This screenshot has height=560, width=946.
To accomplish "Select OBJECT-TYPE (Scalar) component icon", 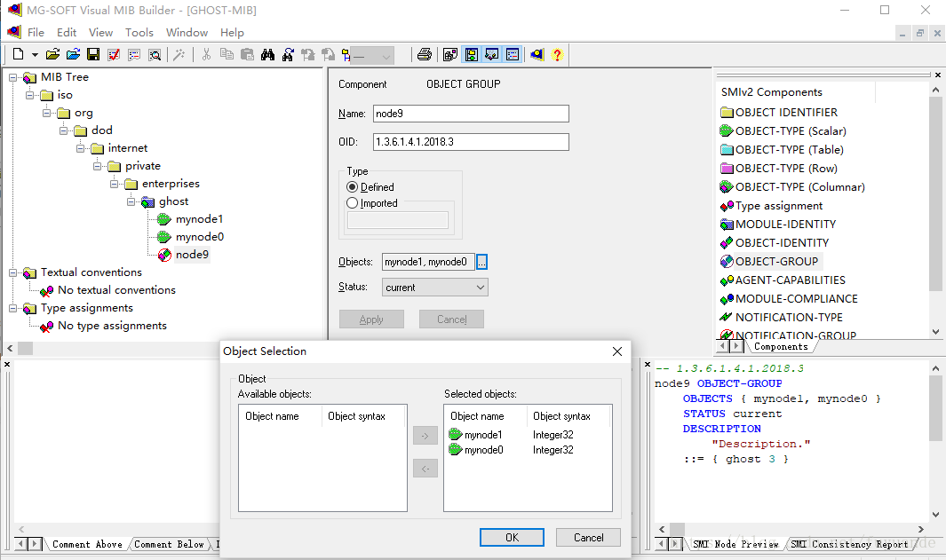I will click(727, 130).
